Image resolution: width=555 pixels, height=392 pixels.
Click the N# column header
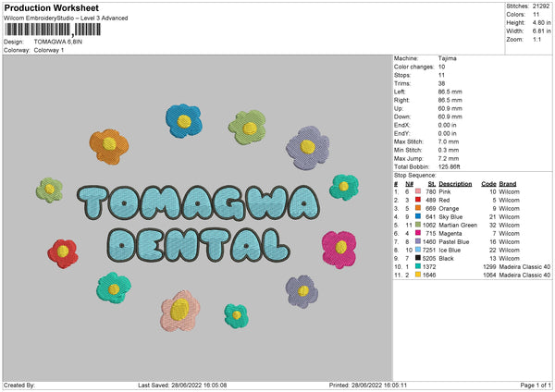pos(409,184)
